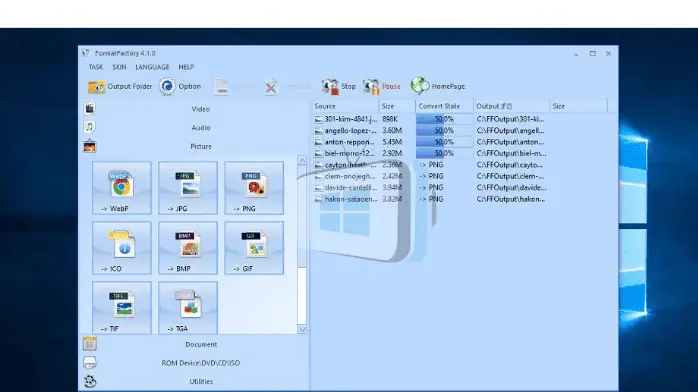This screenshot has width=698, height=392.
Task: Click output path C:\FFOutput\hakon...
Action: tap(510, 199)
